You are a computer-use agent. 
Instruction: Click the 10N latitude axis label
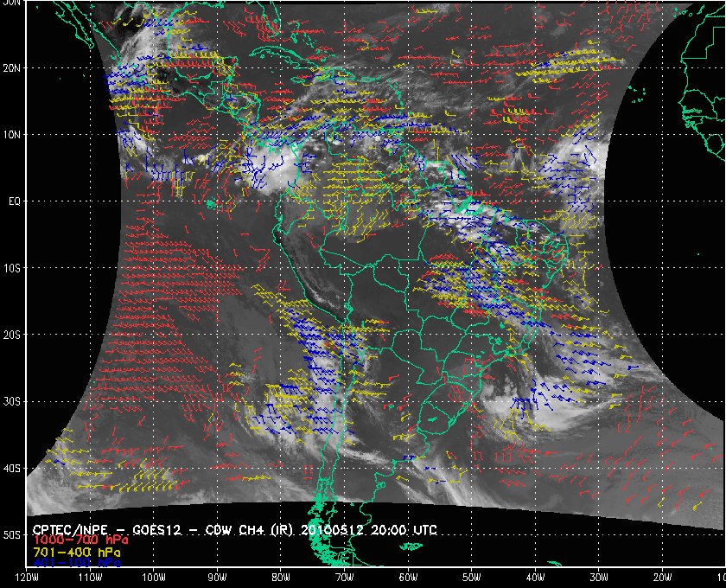[11, 134]
